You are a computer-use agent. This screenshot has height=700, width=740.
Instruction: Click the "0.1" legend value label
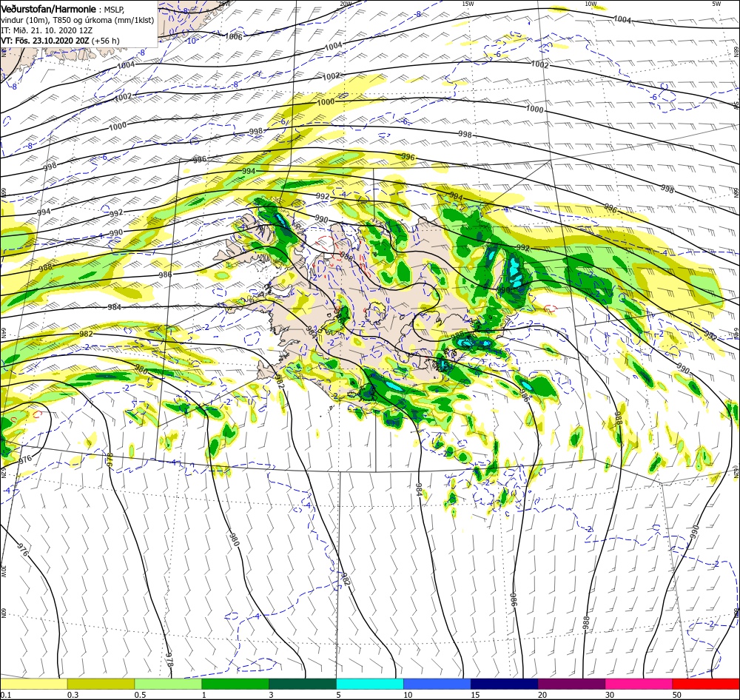(x=6, y=694)
